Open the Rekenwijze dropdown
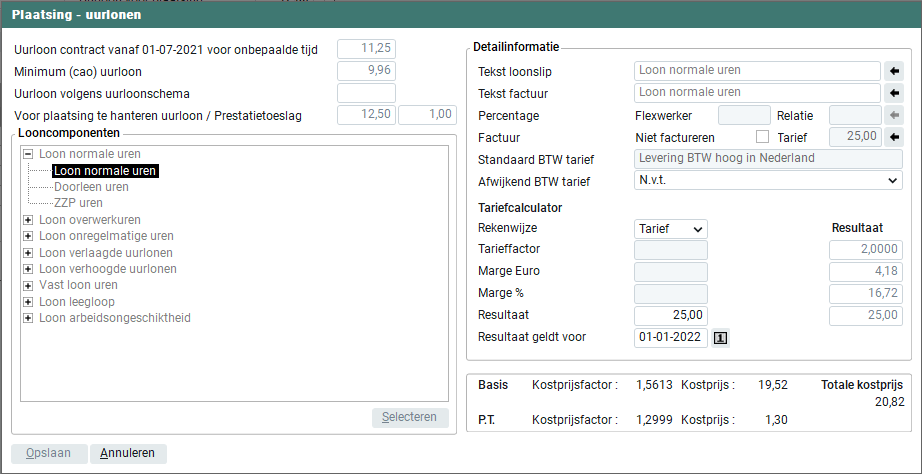The height and width of the screenshot is (474, 922). click(x=671, y=228)
